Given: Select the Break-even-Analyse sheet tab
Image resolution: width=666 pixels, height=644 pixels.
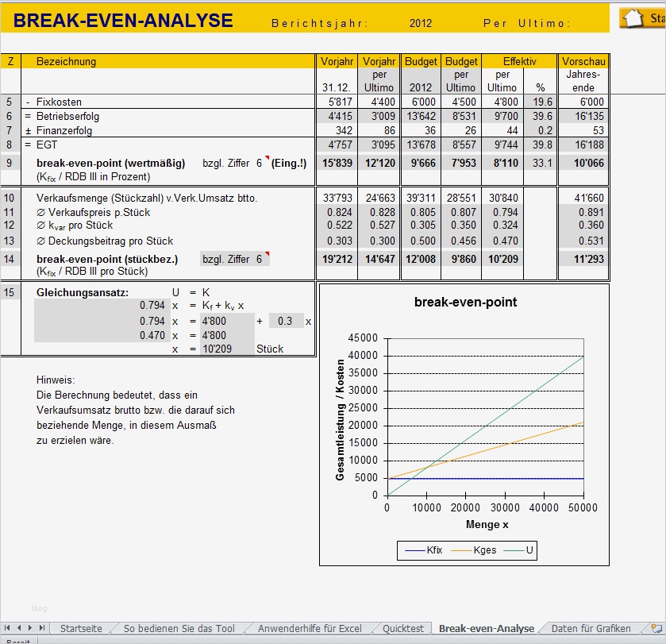Looking at the screenshot, I should (487, 628).
